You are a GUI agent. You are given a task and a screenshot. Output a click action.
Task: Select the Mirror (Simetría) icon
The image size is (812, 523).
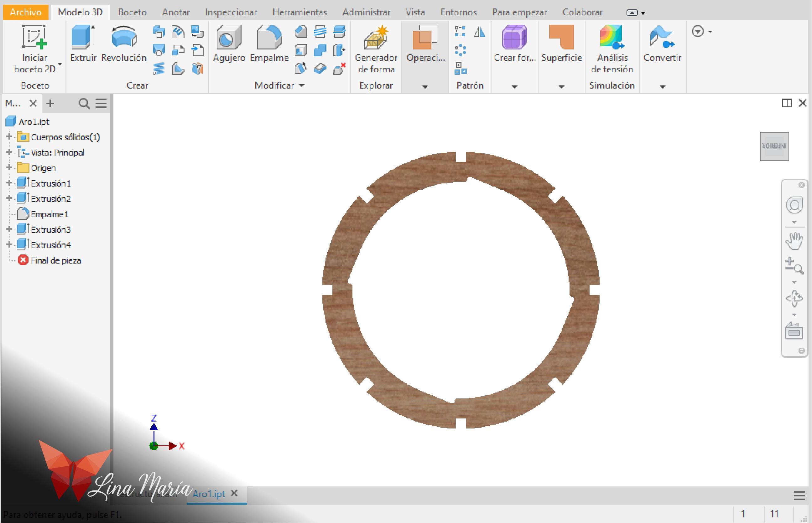tap(480, 32)
